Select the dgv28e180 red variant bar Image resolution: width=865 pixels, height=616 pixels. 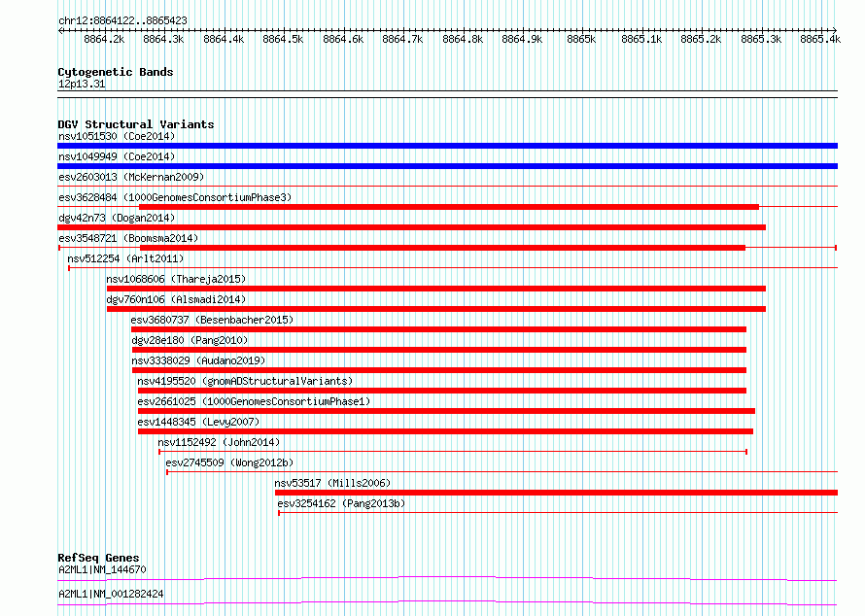439,350
